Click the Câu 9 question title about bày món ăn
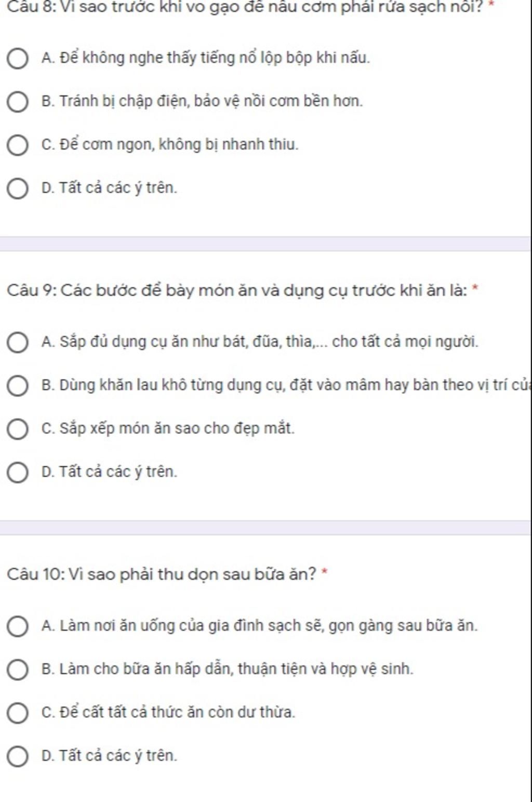 point(237,290)
